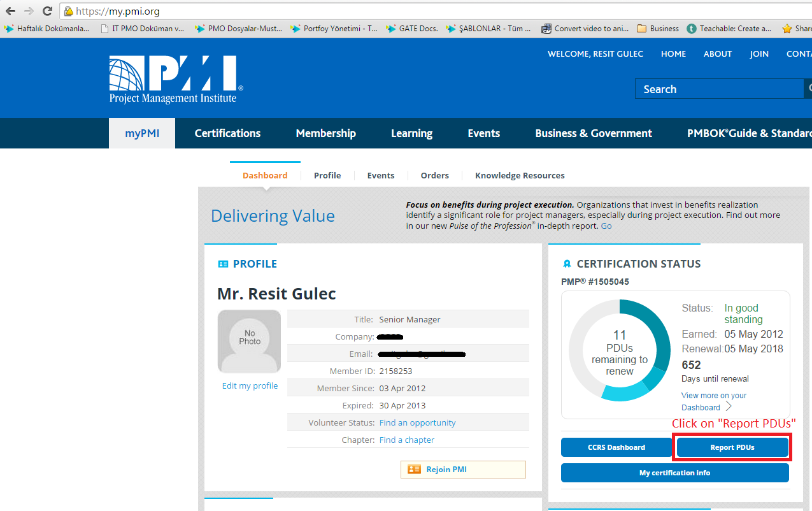
Task: Click the ribbon icon beside CERTIFICATION STATUS
Action: (x=567, y=264)
